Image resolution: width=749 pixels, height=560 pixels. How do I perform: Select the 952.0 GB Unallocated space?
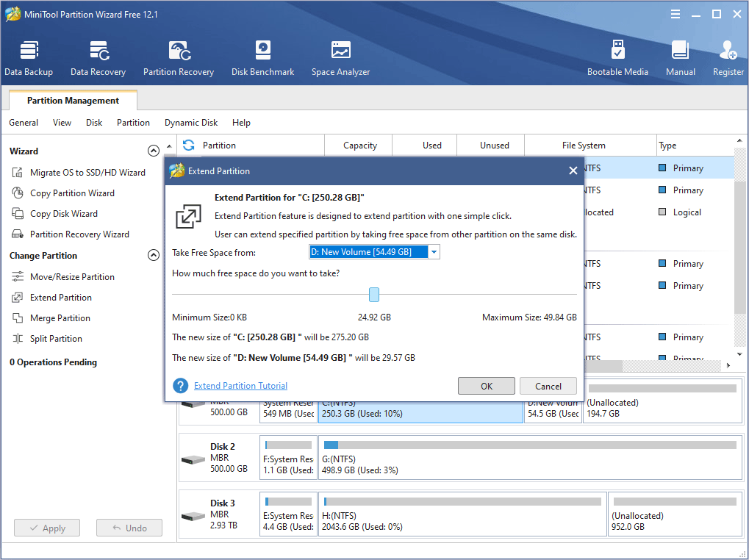click(x=675, y=514)
